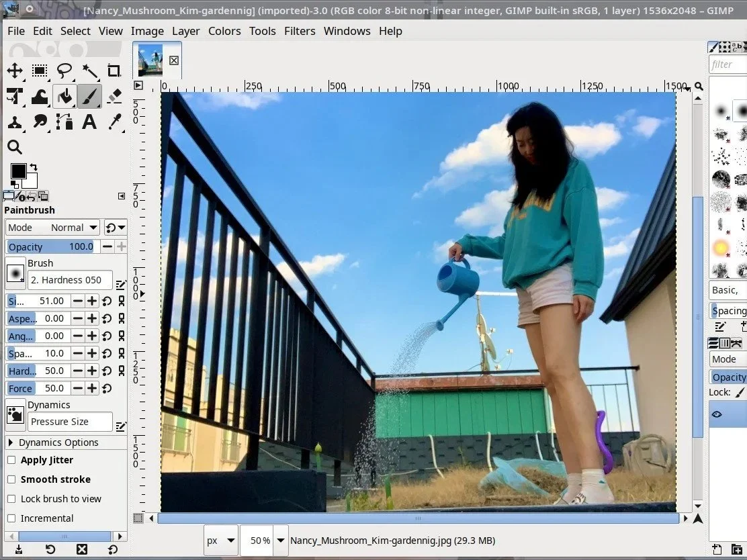Select the Zoom tool
Viewport: 747px width, 560px height.
[x=14, y=147]
